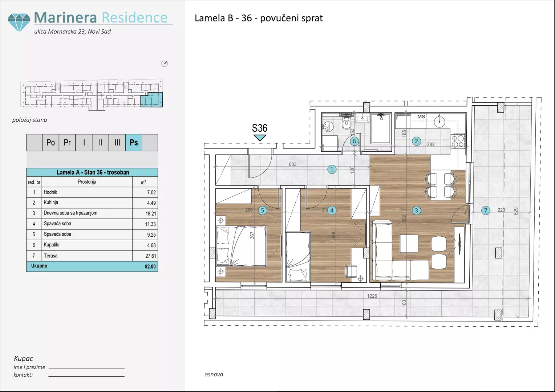Click the Prostorija column header
The image size is (555, 392).
pyautogui.click(x=87, y=182)
